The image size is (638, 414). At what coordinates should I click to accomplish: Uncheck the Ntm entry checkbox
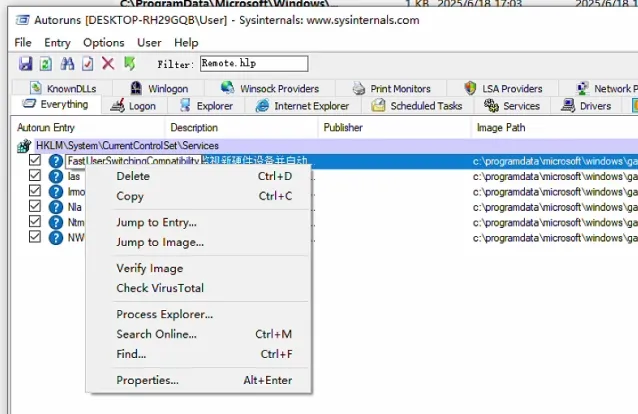tap(35, 221)
